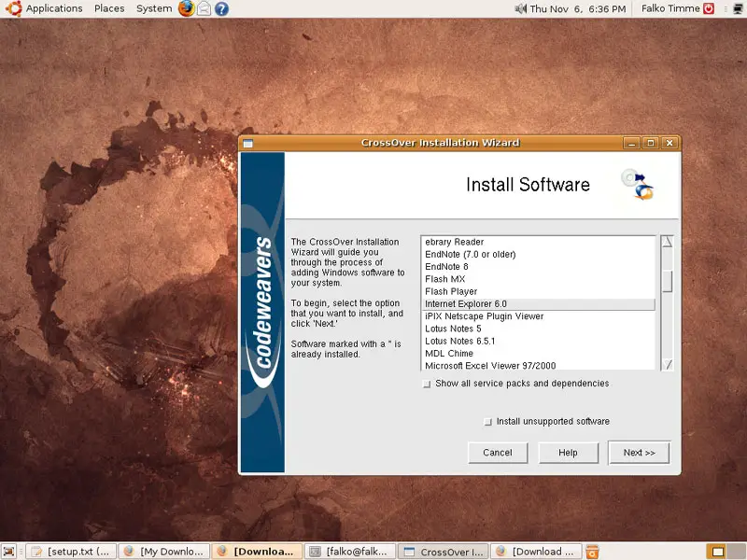This screenshot has height=560, width=747.
Task: Click the volume speaker icon
Action: [520, 8]
